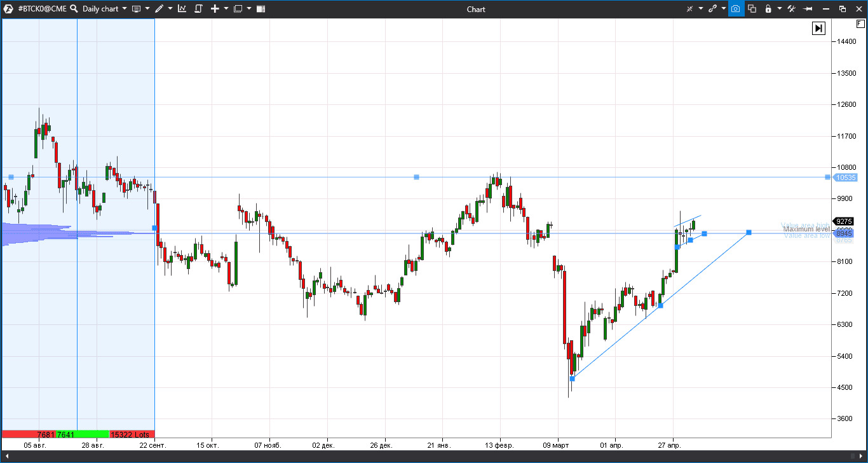Viewport: 868px width, 463px height.
Task: Toggle the chart lock padlock icon
Action: coord(768,9)
